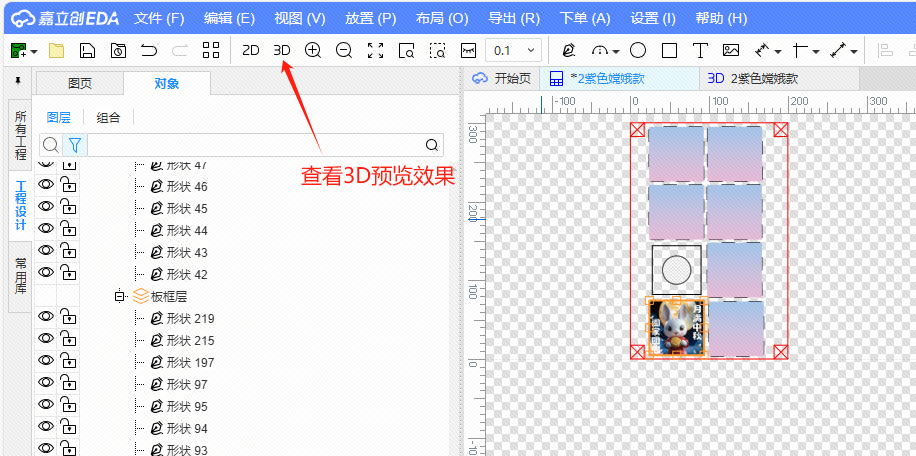Click the save icon in the toolbar

coord(87,50)
